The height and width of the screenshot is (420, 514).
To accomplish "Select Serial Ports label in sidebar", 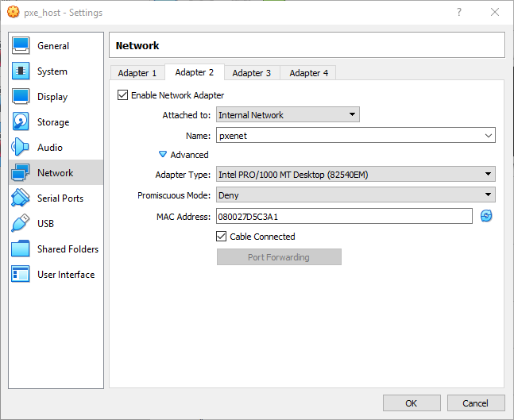I will pos(60,198).
